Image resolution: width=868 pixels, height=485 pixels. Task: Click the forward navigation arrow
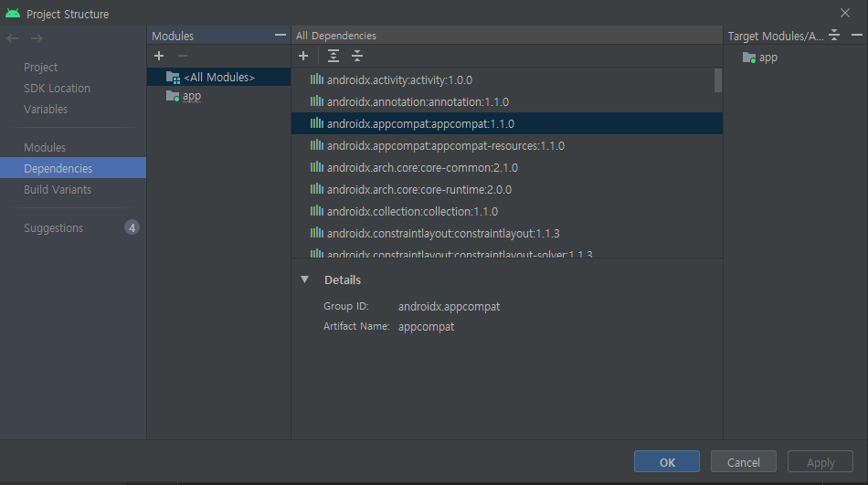point(37,38)
